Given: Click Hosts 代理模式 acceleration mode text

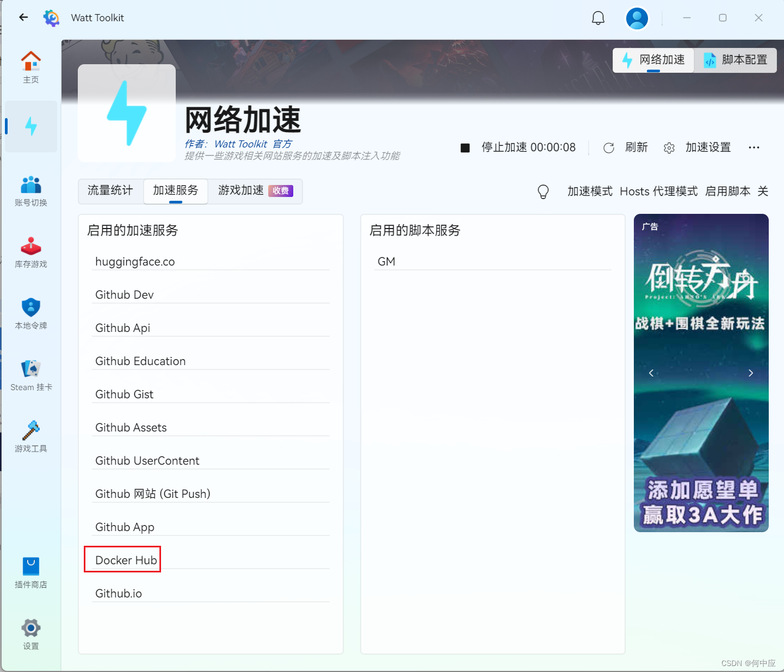Looking at the screenshot, I should tap(658, 192).
